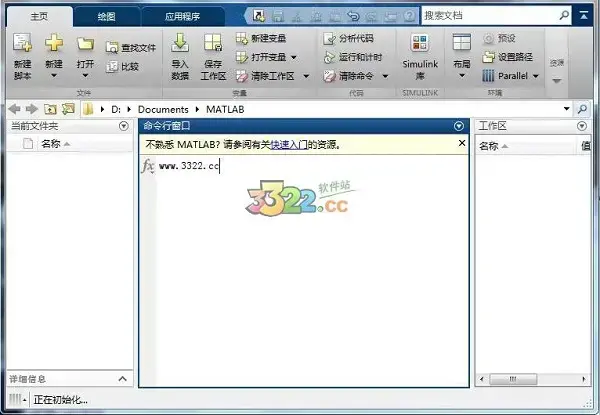Screen dimensions: 600x415
Task: Click the status bar parallel pool indicator
Action: click(x=17, y=400)
